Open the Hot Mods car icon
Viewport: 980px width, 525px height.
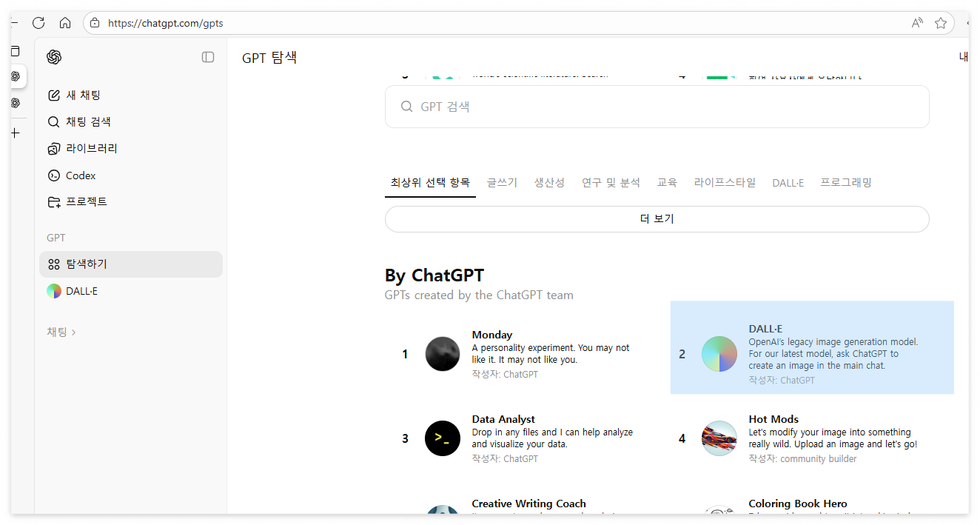719,438
